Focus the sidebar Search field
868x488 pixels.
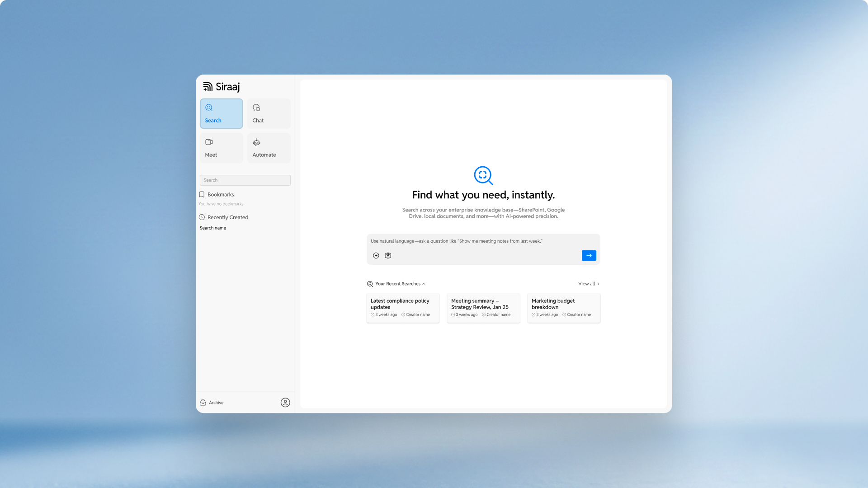coord(245,180)
